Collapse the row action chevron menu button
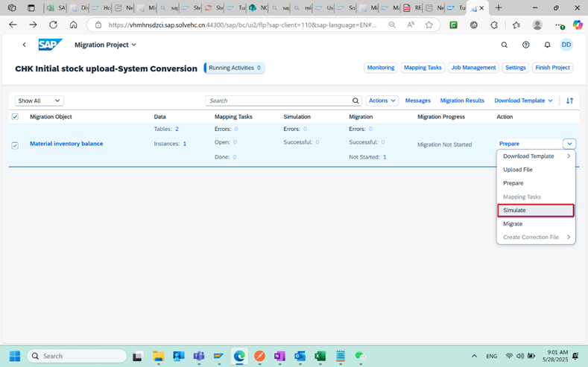 pyautogui.click(x=569, y=144)
